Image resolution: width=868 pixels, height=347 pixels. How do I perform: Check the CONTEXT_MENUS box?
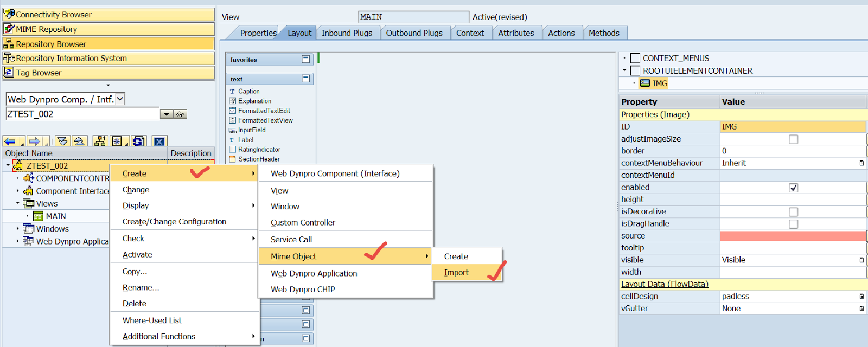click(635, 58)
